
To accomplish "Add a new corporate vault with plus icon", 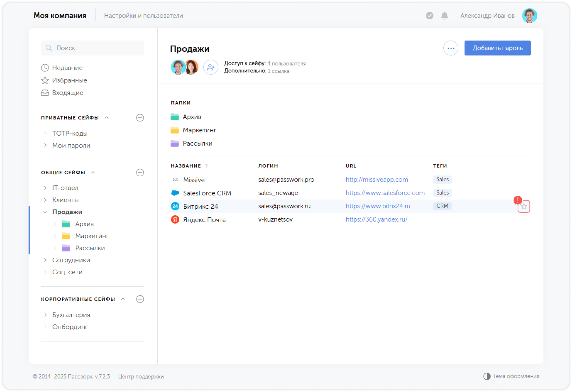I will pyautogui.click(x=140, y=299).
